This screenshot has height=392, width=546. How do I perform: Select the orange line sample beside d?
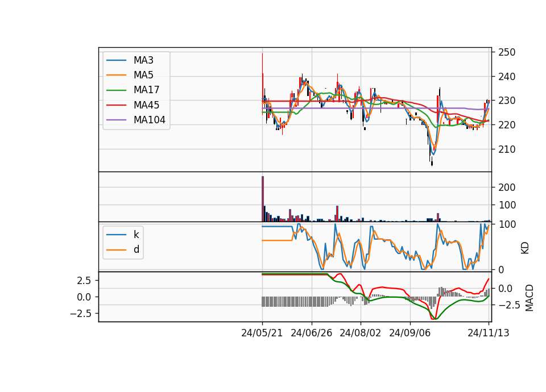coord(116,250)
